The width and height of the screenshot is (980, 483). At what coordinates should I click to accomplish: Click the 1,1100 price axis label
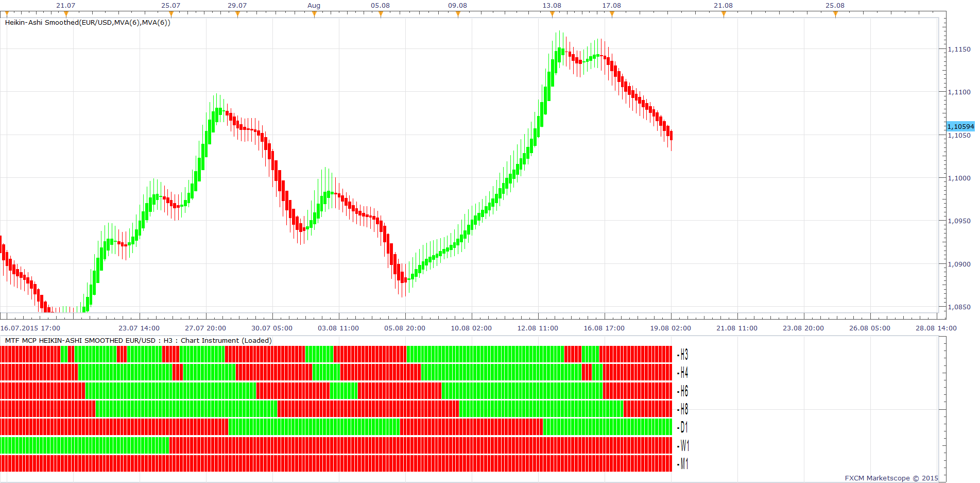tap(959, 92)
